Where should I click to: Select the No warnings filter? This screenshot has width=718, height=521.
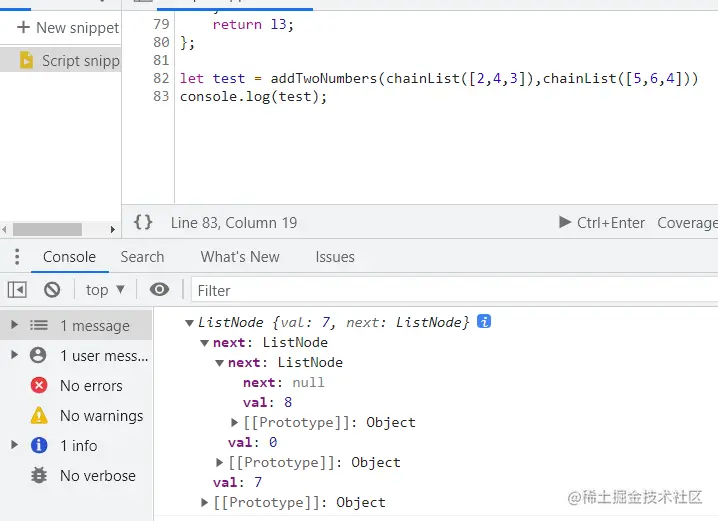pyautogui.click(x=76, y=416)
